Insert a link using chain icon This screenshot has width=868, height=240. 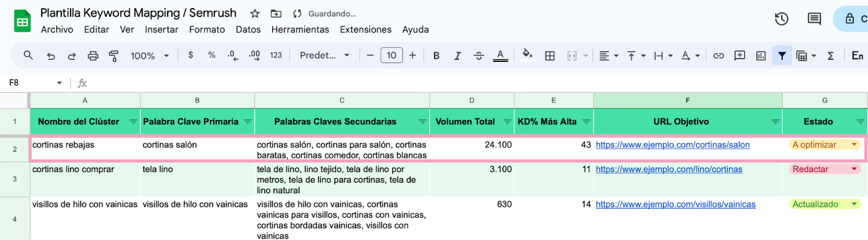click(x=718, y=55)
